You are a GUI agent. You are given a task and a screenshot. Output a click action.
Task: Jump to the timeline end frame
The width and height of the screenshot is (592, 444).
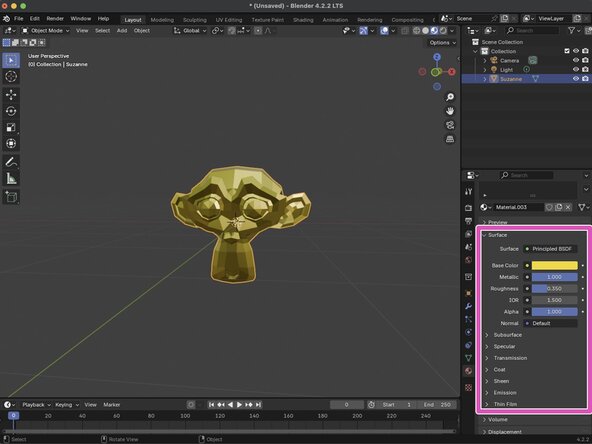point(258,405)
